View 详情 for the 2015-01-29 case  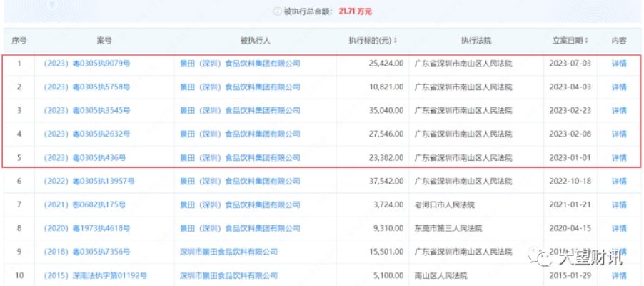tap(619, 275)
